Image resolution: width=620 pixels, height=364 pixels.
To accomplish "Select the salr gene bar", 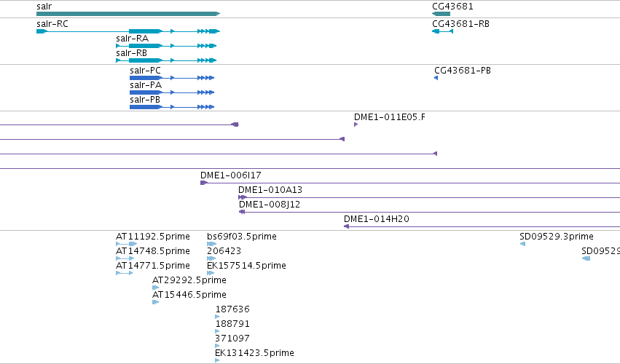I will 128,14.
